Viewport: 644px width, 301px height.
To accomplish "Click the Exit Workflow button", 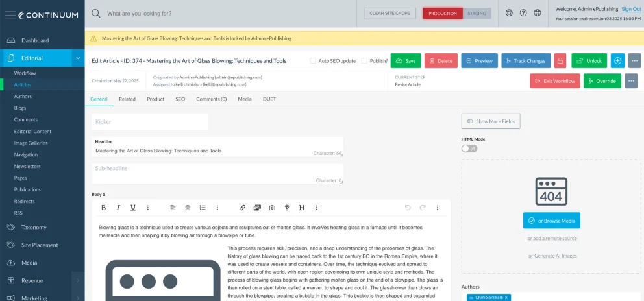I will click(x=554, y=81).
